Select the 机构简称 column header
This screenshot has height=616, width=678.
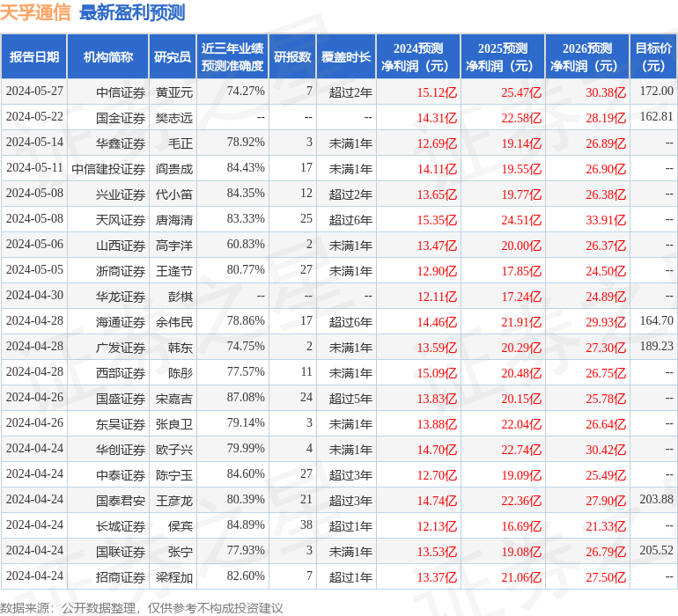click(x=108, y=56)
